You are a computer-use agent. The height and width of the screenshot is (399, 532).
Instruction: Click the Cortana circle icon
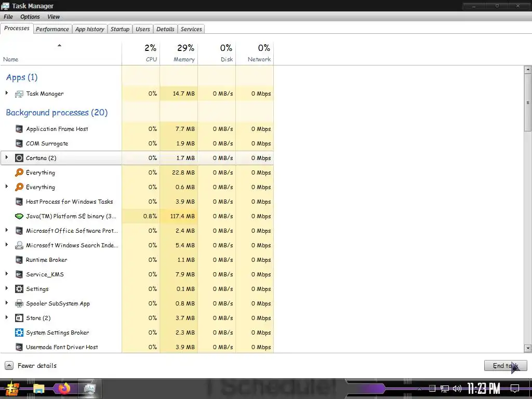(x=19, y=158)
